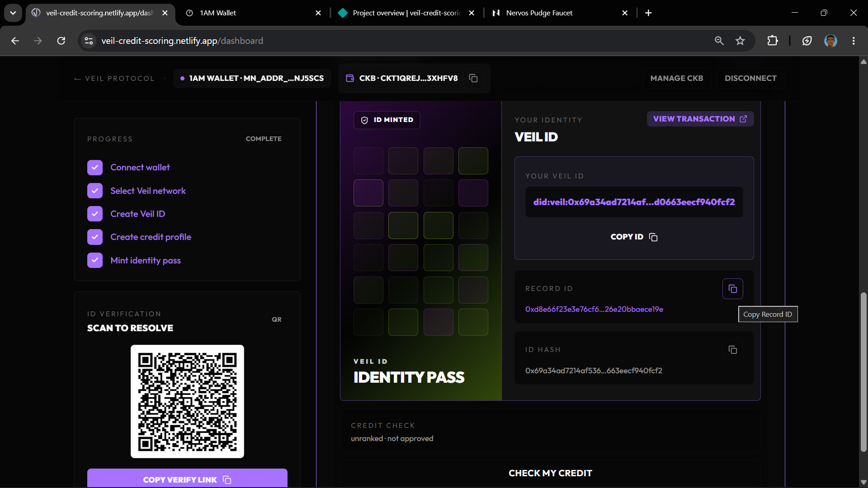Image resolution: width=868 pixels, height=488 pixels.
Task: Click the performance icon next to the profile avatar
Action: (x=807, y=41)
